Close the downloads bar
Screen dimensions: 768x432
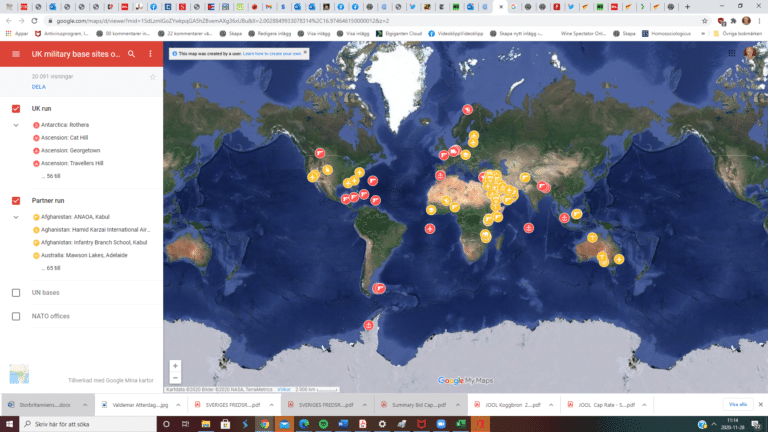[760, 405]
